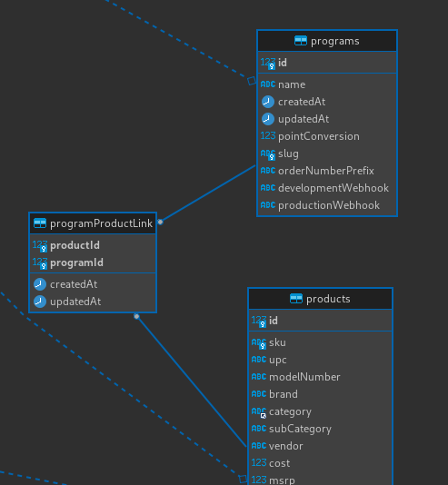This screenshot has height=485, width=448.
Task: Click the products table icon in header
Action: point(296,299)
